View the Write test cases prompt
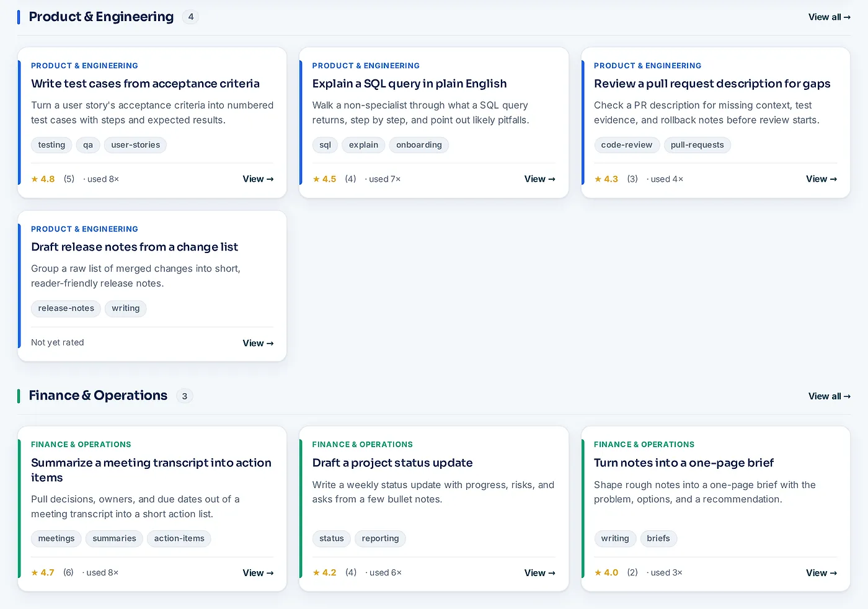 coord(258,179)
